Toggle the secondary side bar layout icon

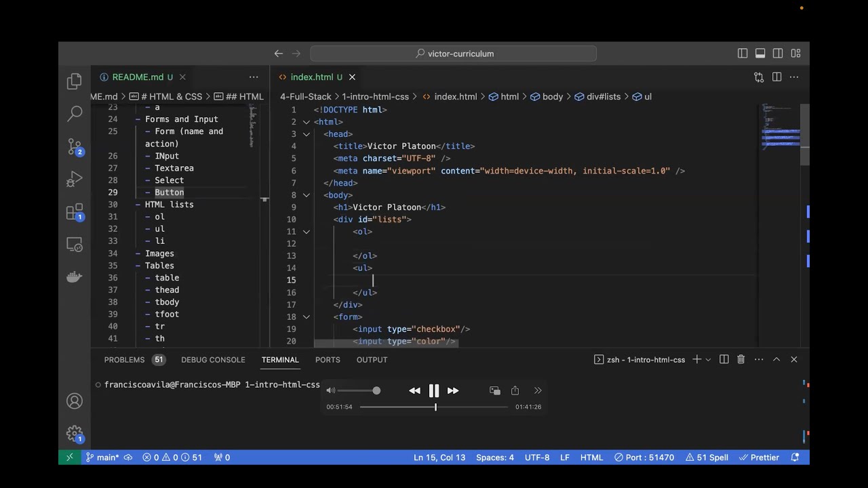(x=778, y=54)
